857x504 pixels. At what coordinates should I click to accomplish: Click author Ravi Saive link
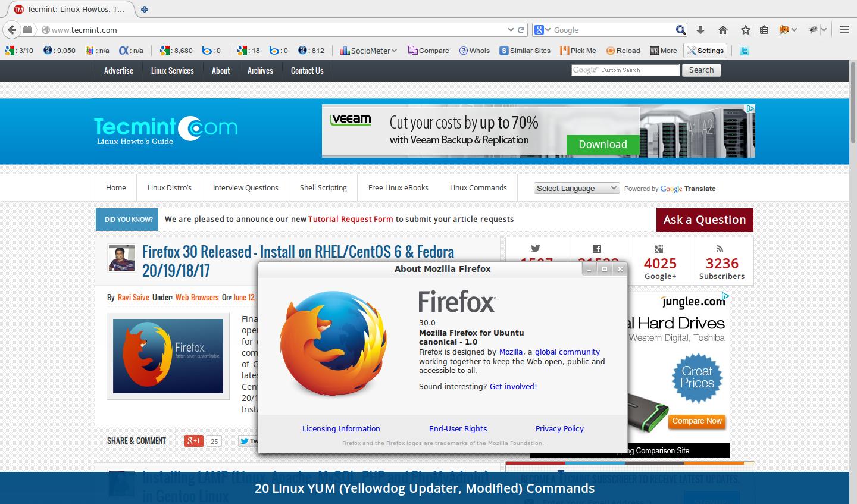tap(133, 297)
